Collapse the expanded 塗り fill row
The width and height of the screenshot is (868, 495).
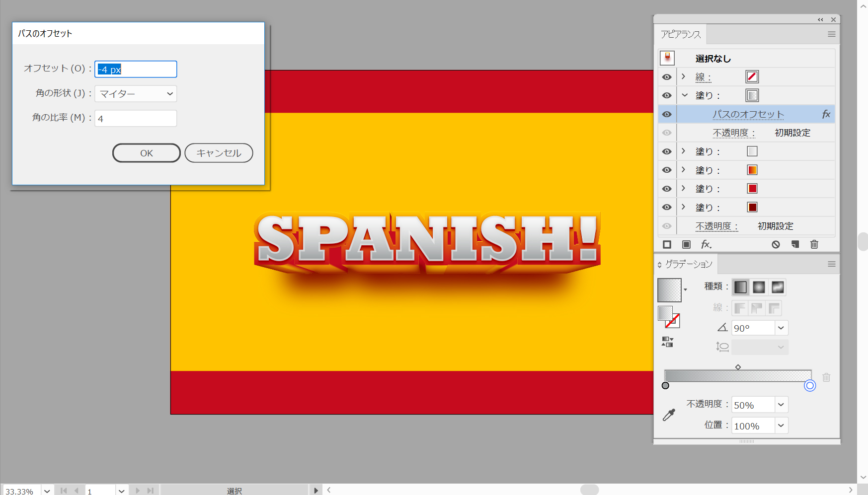tap(685, 95)
